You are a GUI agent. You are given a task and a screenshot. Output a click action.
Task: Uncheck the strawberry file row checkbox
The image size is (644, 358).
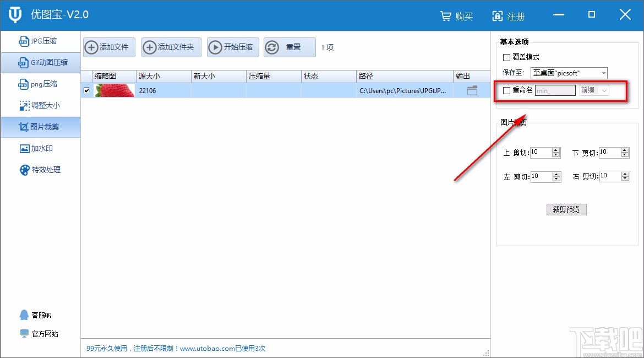coord(86,90)
